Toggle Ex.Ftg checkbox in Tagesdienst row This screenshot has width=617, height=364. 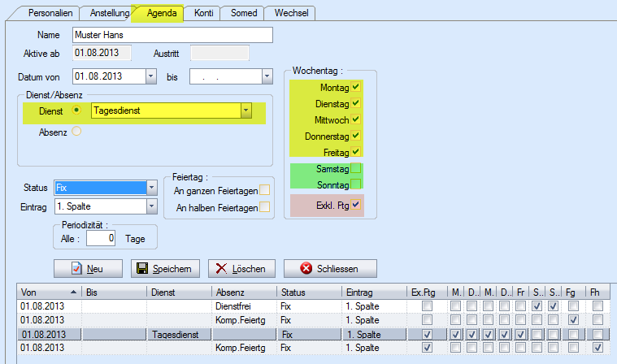pos(427,335)
